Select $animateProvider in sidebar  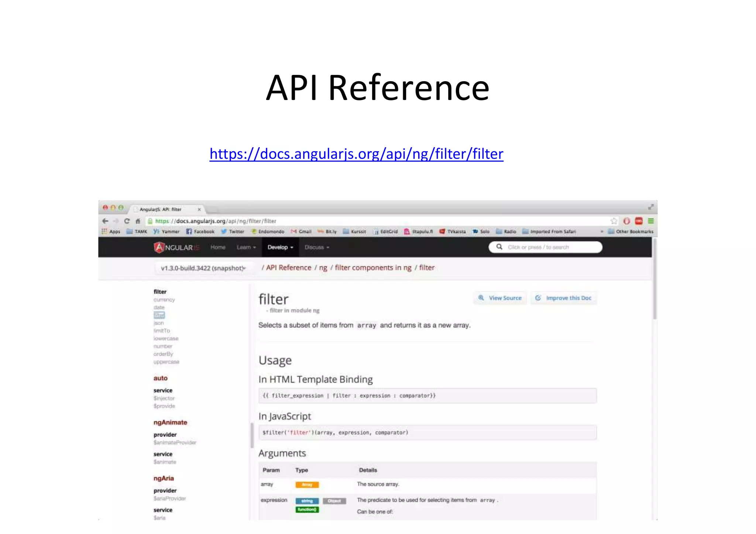point(175,442)
